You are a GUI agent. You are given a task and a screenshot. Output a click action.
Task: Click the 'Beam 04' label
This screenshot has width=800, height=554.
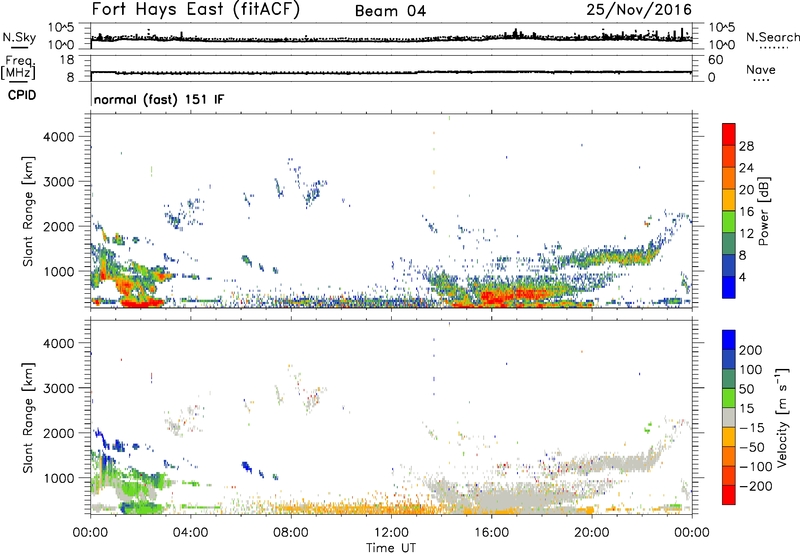click(390, 11)
